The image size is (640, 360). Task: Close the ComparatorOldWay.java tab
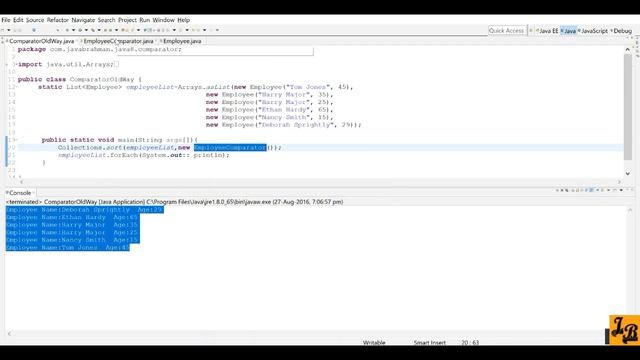pyautogui.click(x=76, y=41)
